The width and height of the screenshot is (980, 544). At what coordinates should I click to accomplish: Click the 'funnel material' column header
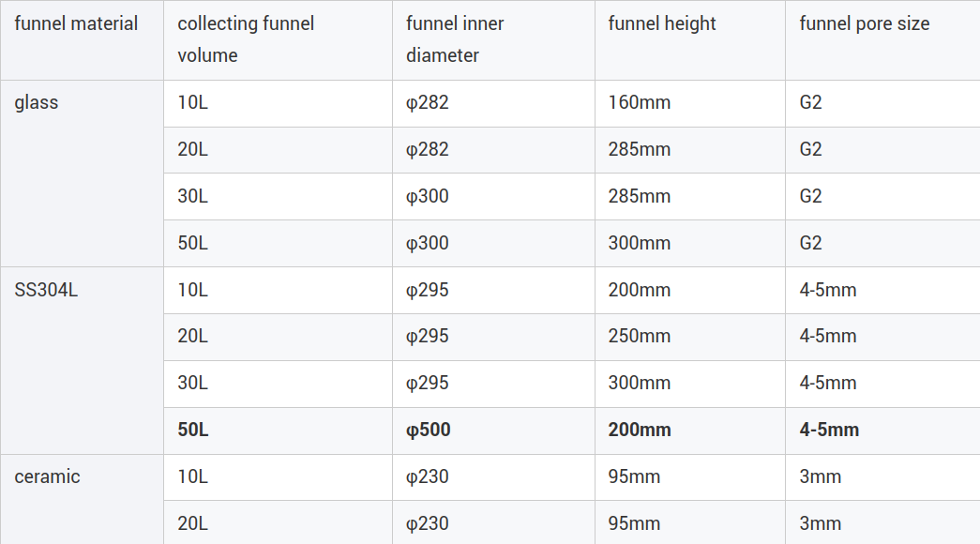(82, 40)
